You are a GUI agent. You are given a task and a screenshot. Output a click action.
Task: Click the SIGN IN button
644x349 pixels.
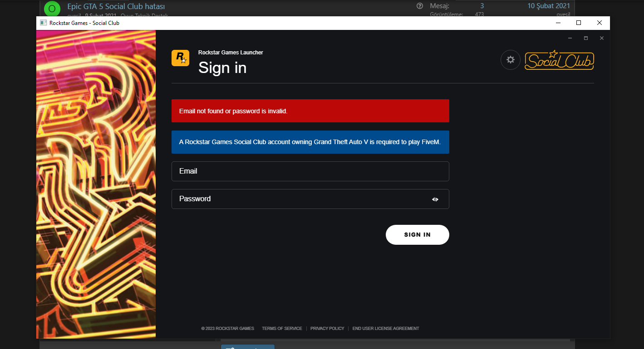click(418, 235)
